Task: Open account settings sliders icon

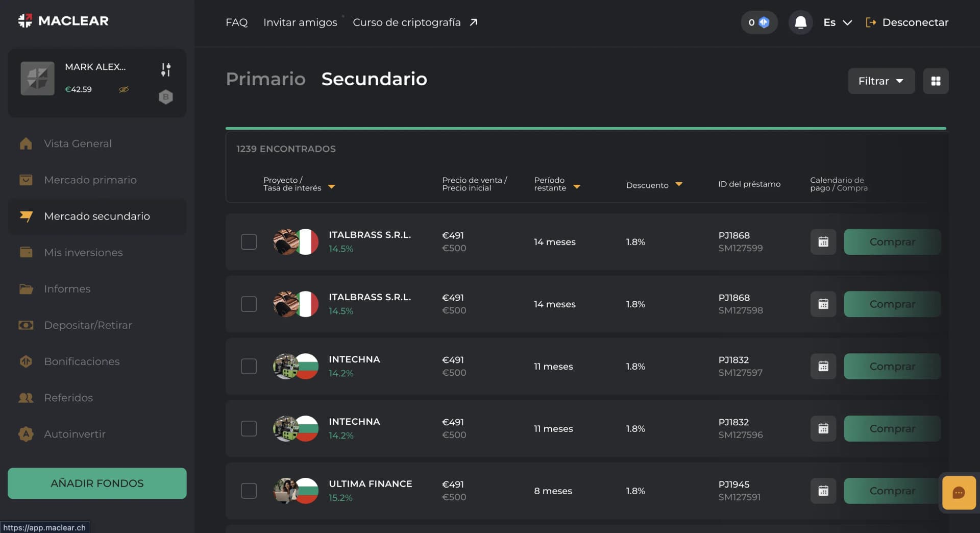Action: (x=166, y=70)
